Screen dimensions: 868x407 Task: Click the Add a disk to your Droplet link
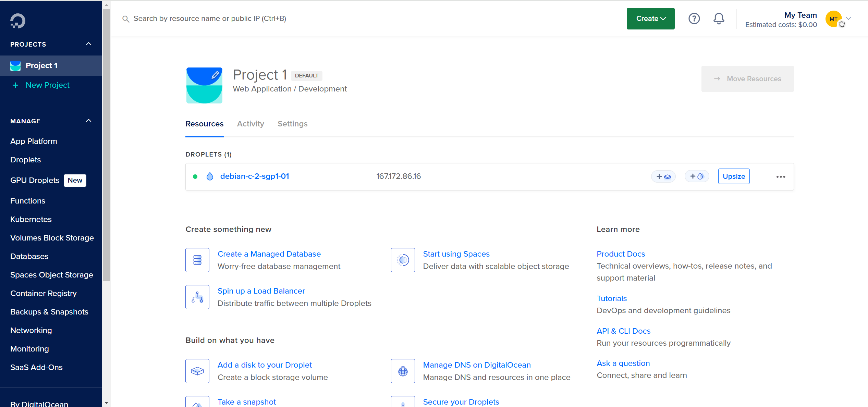[265, 365]
